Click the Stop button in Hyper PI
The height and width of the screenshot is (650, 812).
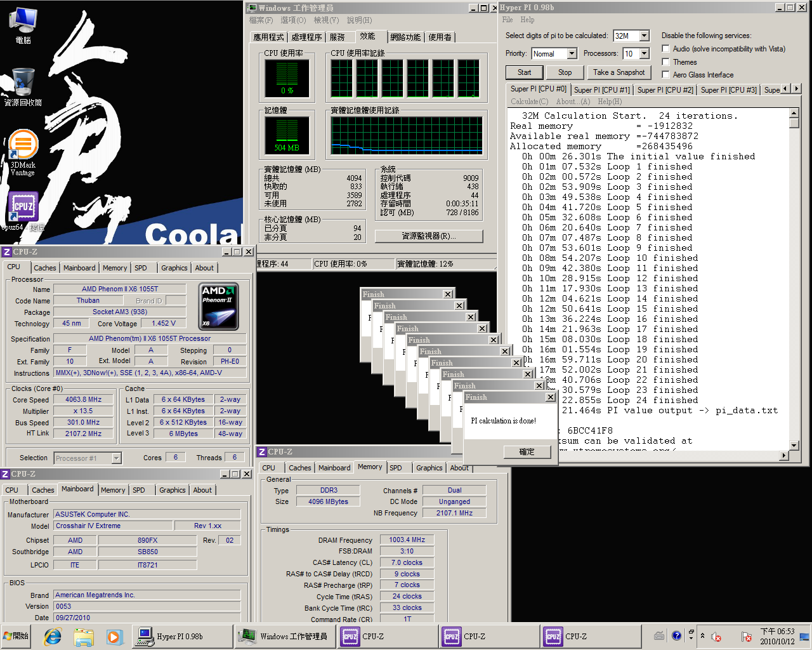[565, 72]
